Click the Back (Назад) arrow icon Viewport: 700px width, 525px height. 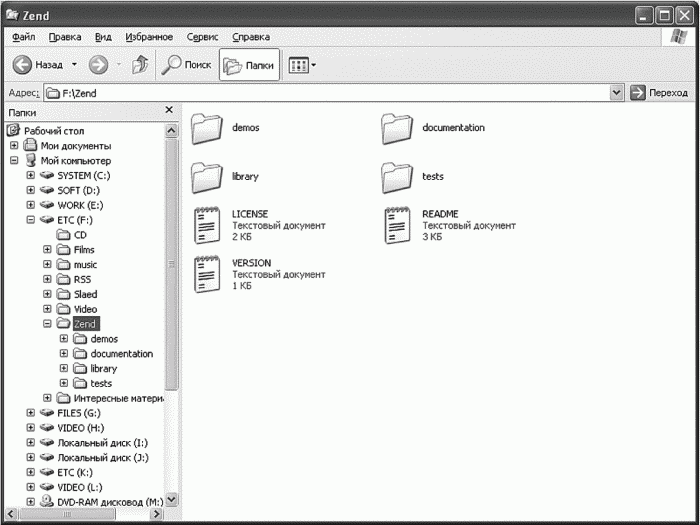pyautogui.click(x=23, y=65)
